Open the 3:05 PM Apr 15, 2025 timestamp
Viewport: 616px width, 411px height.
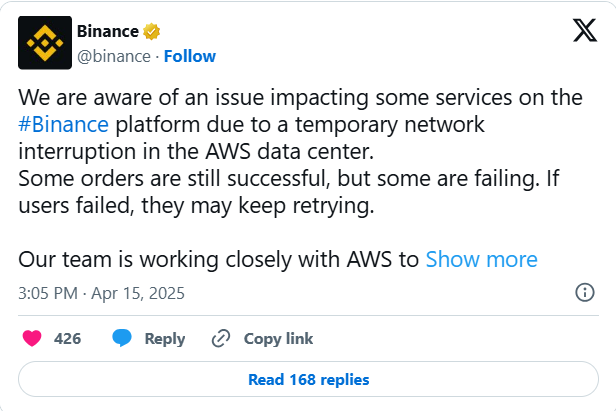(101, 294)
